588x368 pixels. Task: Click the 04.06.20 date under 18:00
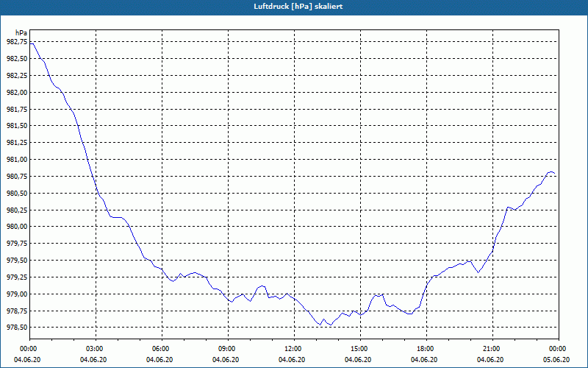click(x=424, y=360)
